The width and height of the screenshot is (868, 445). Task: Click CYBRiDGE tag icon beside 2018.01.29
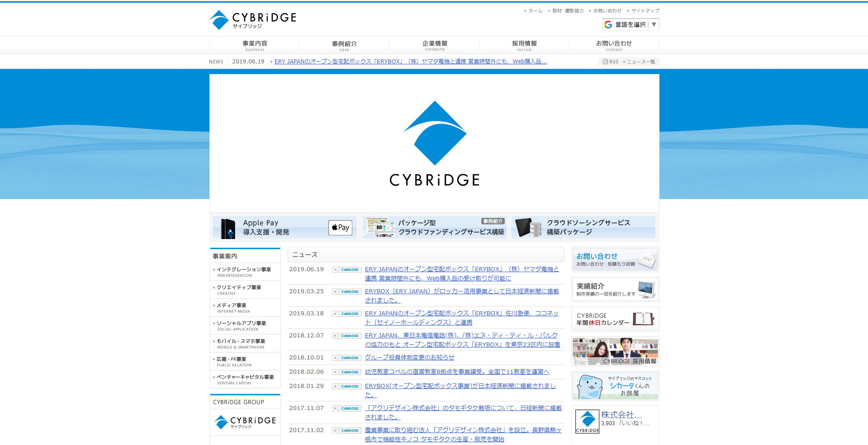(x=347, y=387)
